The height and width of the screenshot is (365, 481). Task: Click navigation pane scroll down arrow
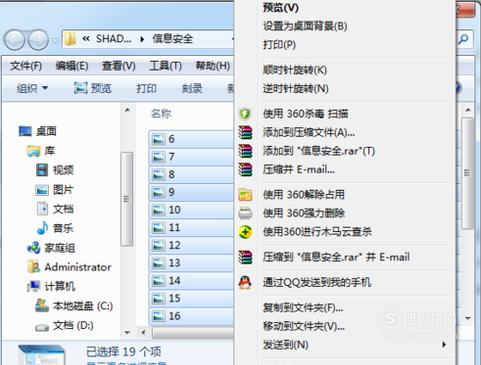[x=127, y=332]
